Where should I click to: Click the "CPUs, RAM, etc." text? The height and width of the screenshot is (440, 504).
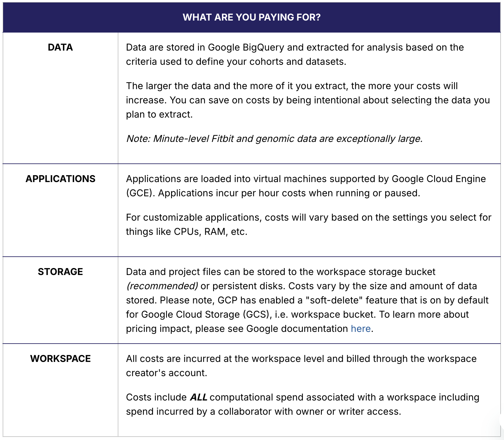210,232
